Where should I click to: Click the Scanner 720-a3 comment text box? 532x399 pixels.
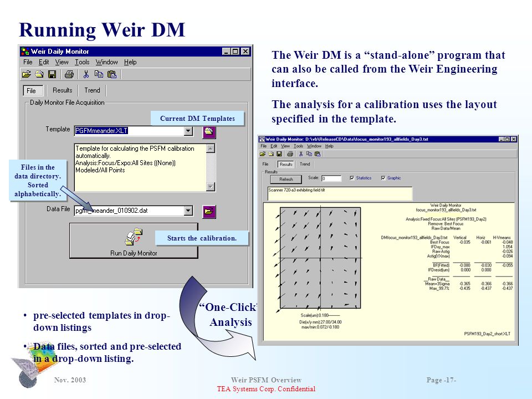click(x=340, y=194)
